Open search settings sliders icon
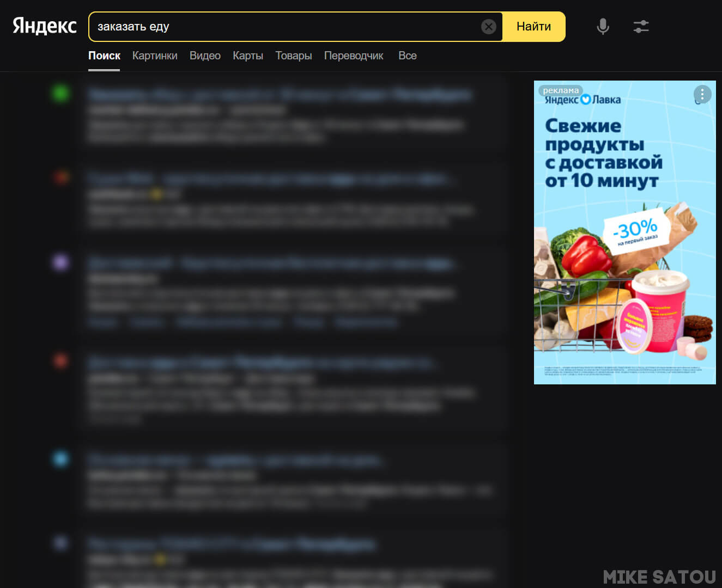The width and height of the screenshot is (722, 588). [x=641, y=26]
